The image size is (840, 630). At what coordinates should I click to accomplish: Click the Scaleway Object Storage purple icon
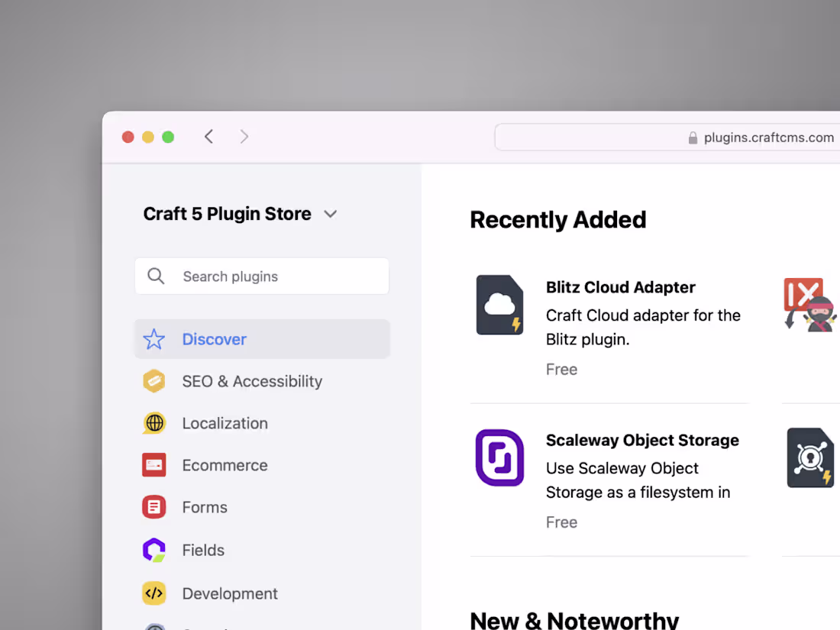pos(500,457)
